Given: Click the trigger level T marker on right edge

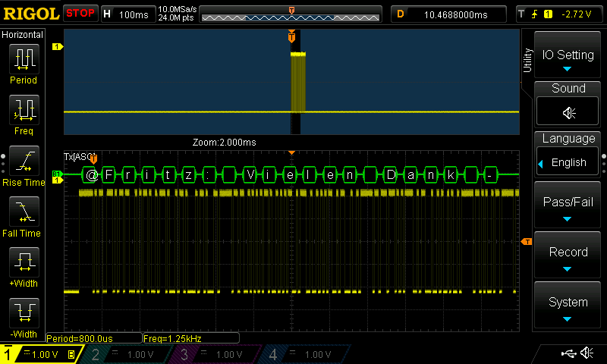Looking at the screenshot, I should click(527, 242).
